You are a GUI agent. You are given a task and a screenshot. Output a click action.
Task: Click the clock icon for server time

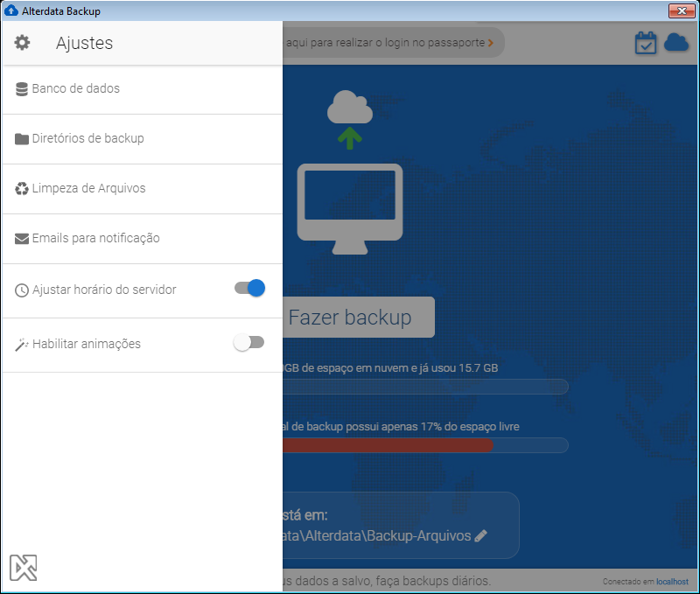21,290
